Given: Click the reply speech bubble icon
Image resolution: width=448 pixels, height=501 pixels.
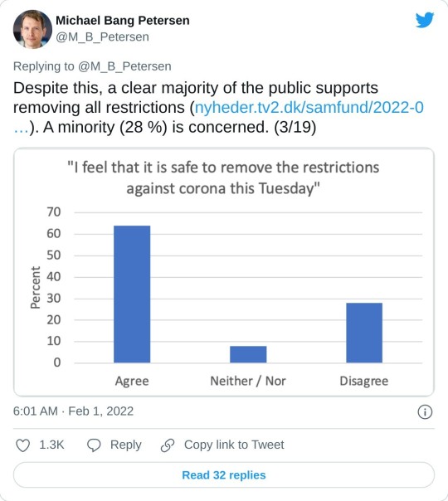Looking at the screenshot, I should [94, 445].
